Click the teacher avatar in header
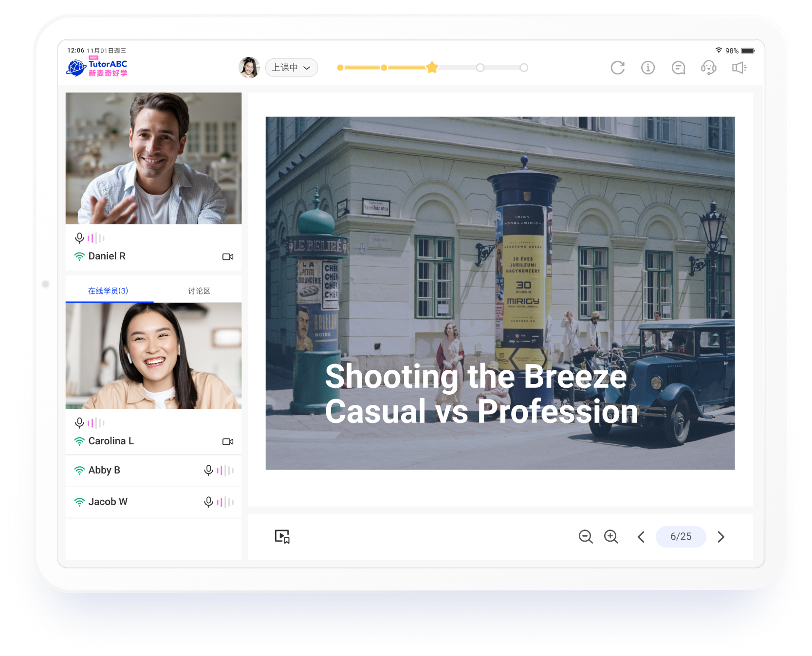Screen dimensions: 812x656 [x=249, y=68]
